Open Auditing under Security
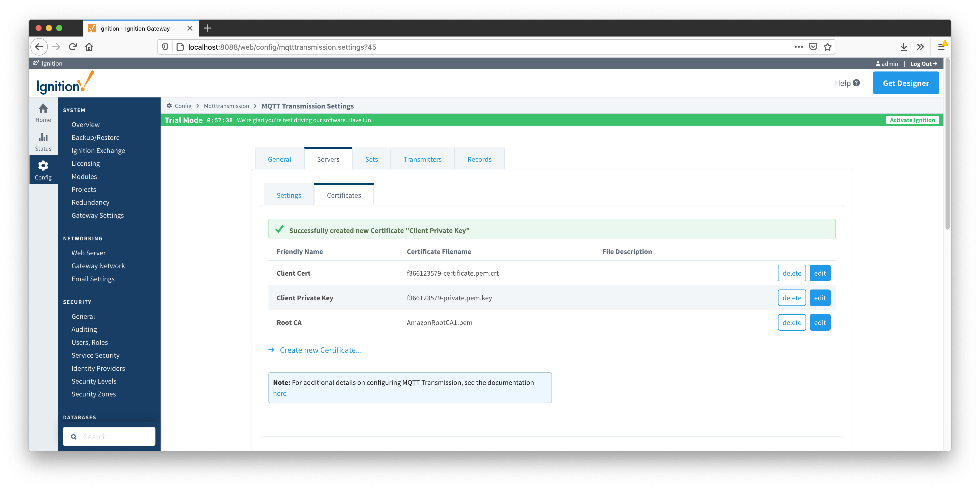 (84, 329)
